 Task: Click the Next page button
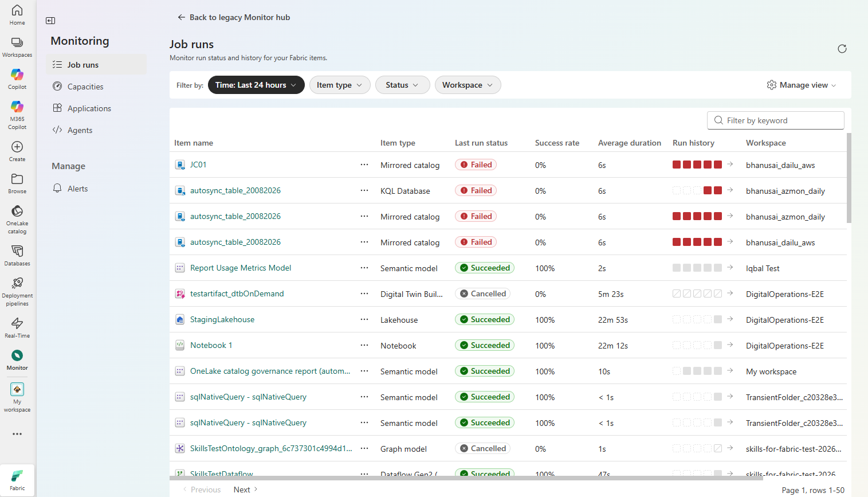245,490
